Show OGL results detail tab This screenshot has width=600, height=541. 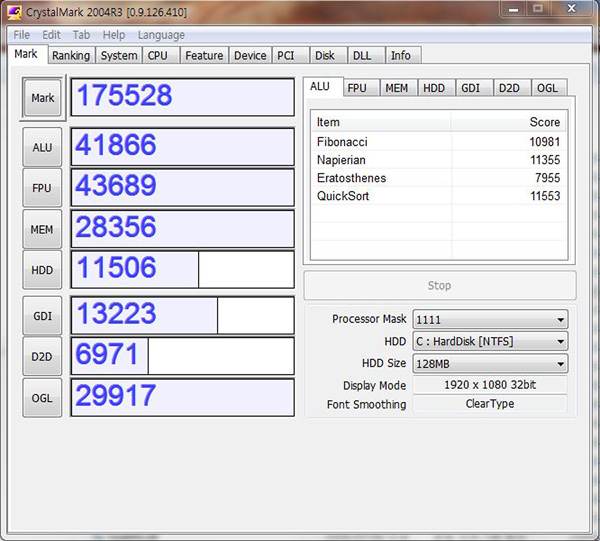tap(548, 88)
